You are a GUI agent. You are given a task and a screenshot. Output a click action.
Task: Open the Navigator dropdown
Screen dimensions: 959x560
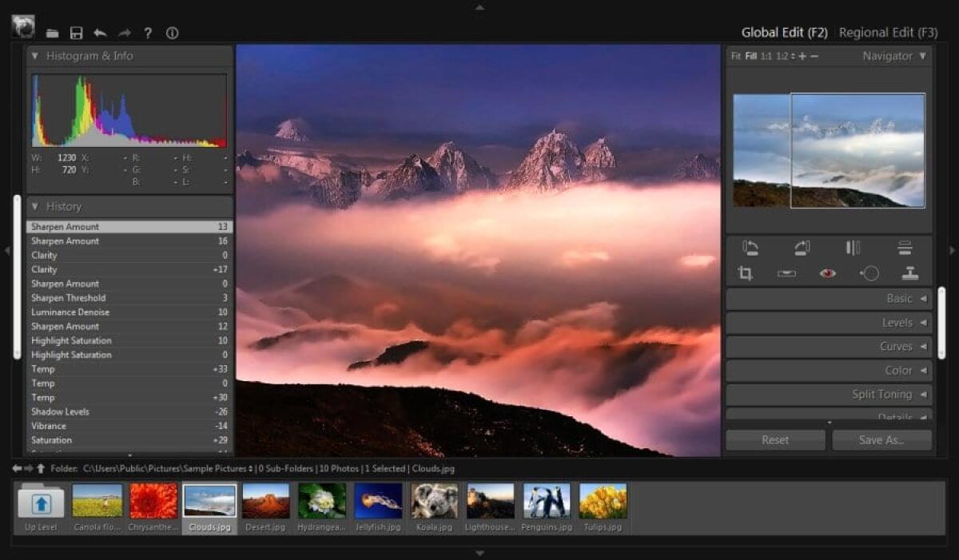921,56
